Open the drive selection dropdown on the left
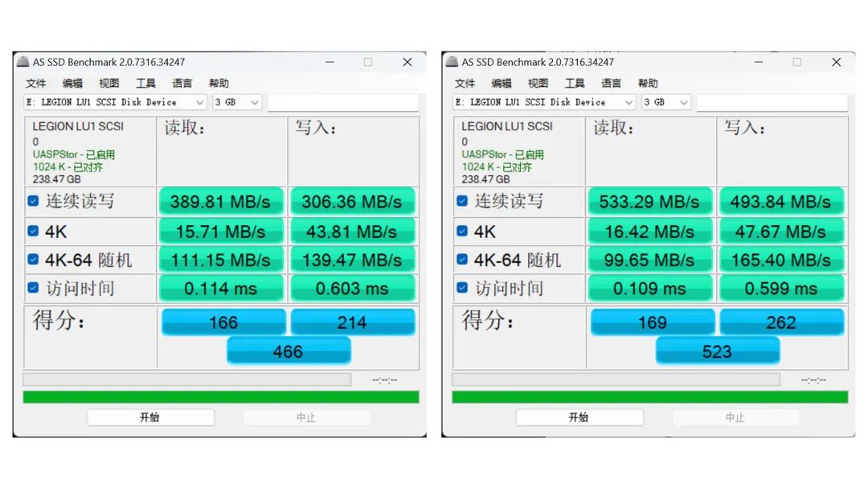 click(x=199, y=102)
